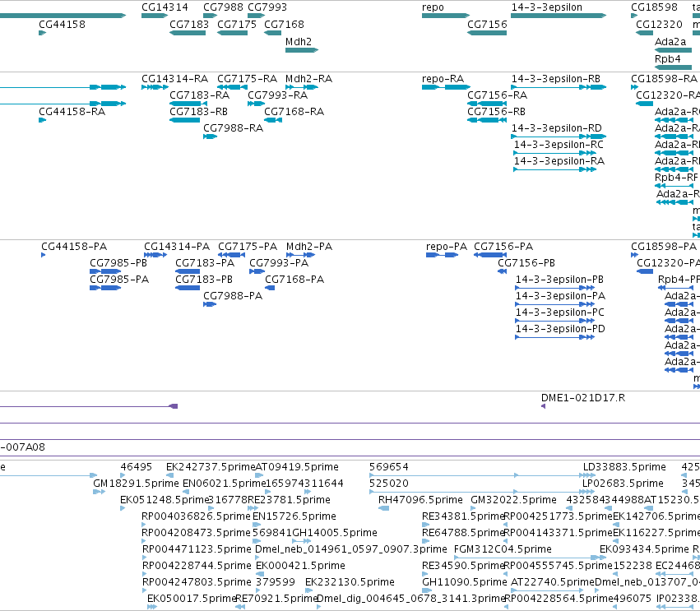This screenshot has width=700, height=611.
Task: Click the EK051248.5prime EST label
Action: tap(165, 500)
